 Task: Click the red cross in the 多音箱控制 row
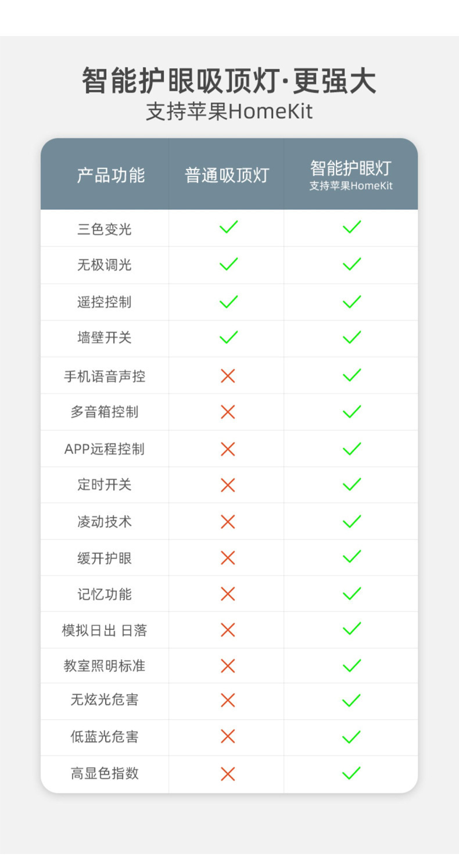coord(228,412)
